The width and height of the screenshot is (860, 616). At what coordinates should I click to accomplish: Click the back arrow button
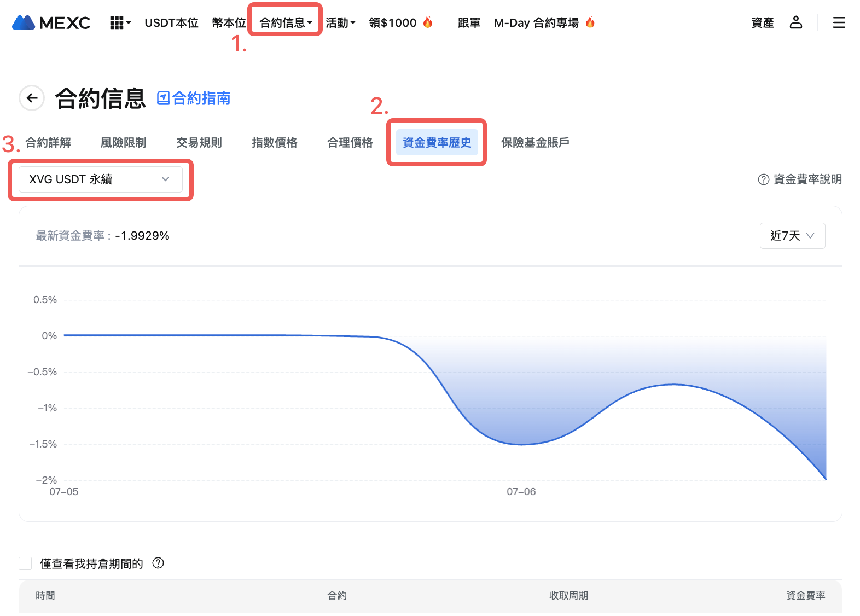[32, 98]
